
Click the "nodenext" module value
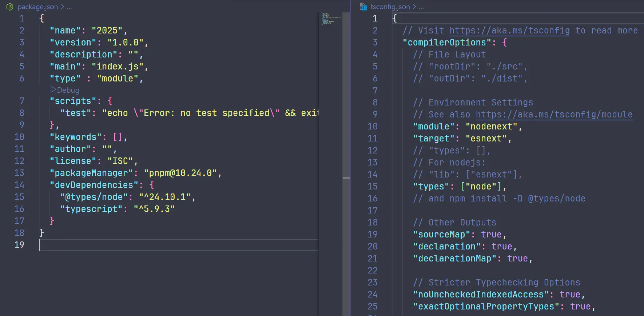pos(492,127)
